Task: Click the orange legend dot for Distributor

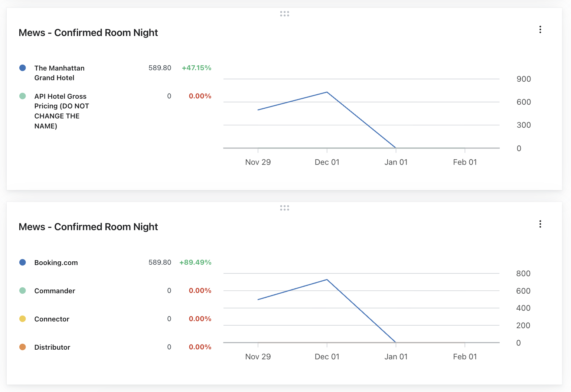Action: [x=23, y=347]
